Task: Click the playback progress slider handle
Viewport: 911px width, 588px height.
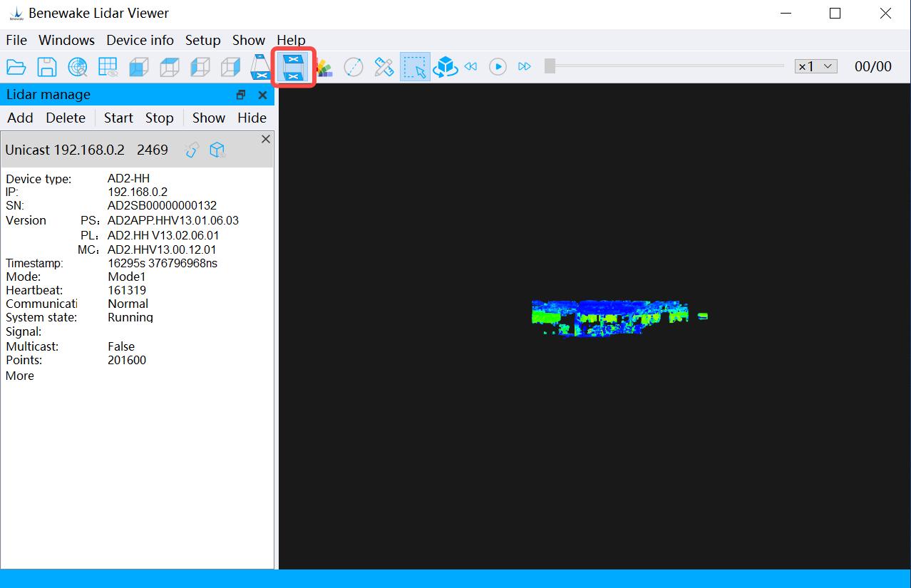Action: 550,66
